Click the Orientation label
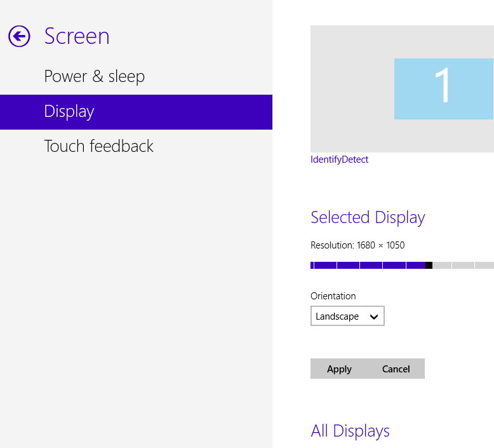This screenshot has width=494, height=448. [x=333, y=296]
